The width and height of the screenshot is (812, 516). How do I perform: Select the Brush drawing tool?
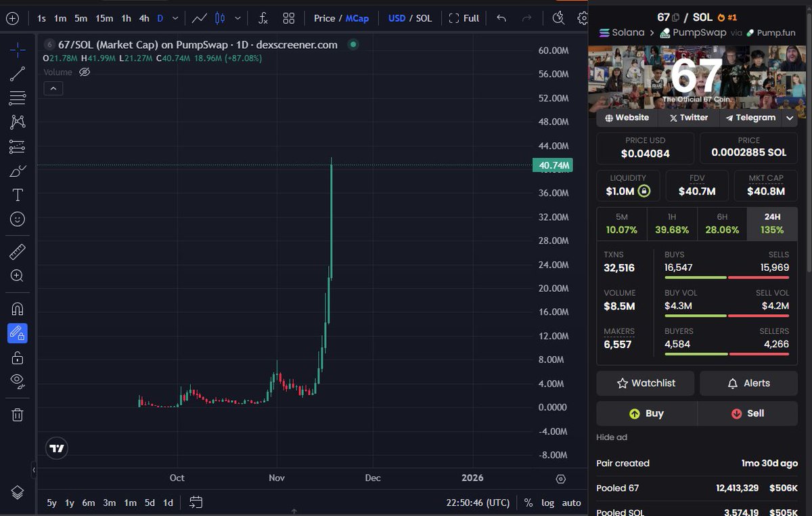point(18,171)
